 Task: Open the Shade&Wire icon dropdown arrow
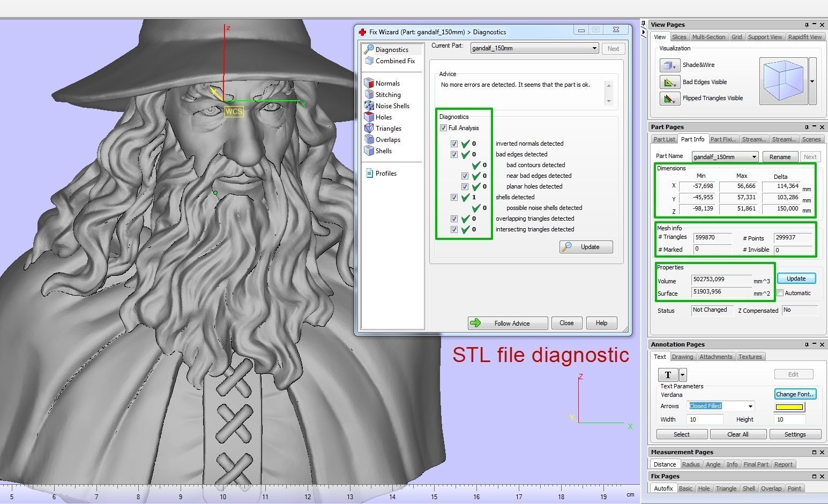[x=674, y=67]
